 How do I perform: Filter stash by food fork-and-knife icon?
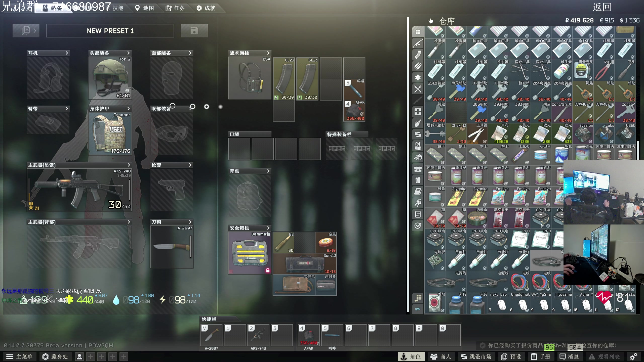click(418, 89)
